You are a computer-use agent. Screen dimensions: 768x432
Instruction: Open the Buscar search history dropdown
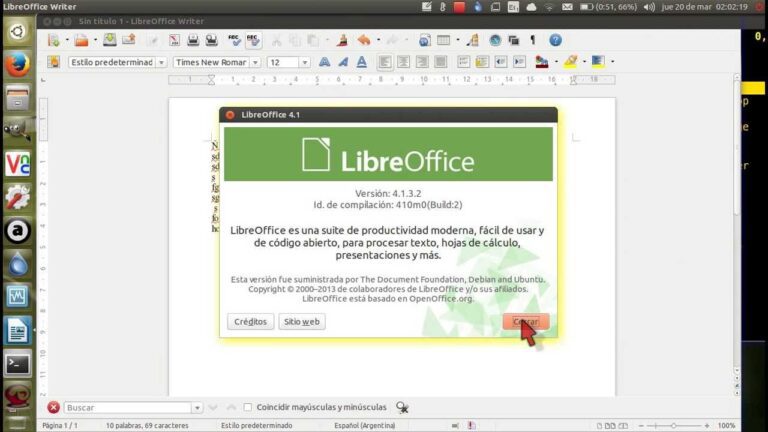[197, 408]
